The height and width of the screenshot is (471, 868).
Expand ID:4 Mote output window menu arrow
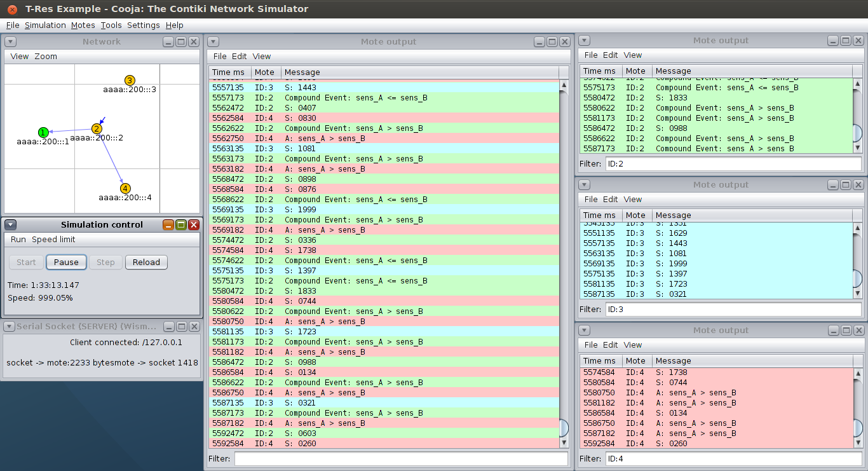(x=585, y=330)
